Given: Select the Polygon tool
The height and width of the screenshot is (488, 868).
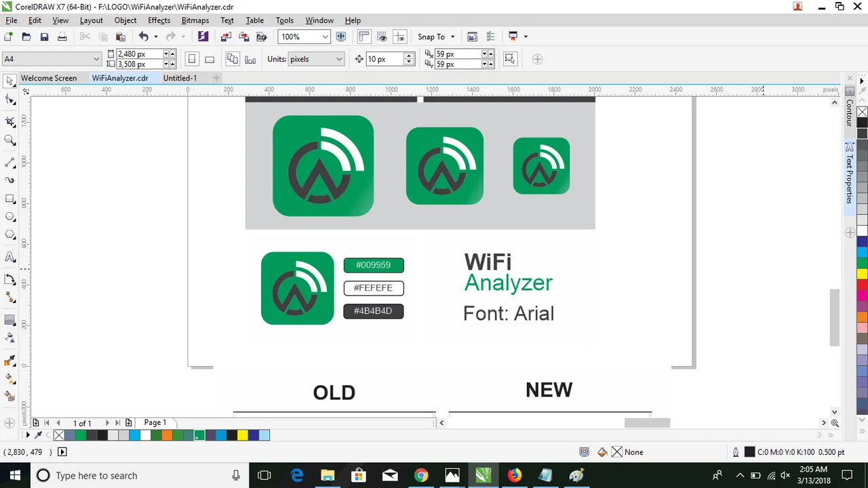Looking at the screenshot, I should click(9, 235).
